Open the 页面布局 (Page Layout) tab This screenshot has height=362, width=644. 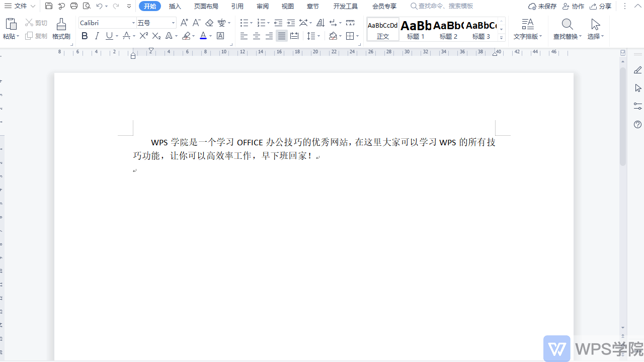pos(206,6)
